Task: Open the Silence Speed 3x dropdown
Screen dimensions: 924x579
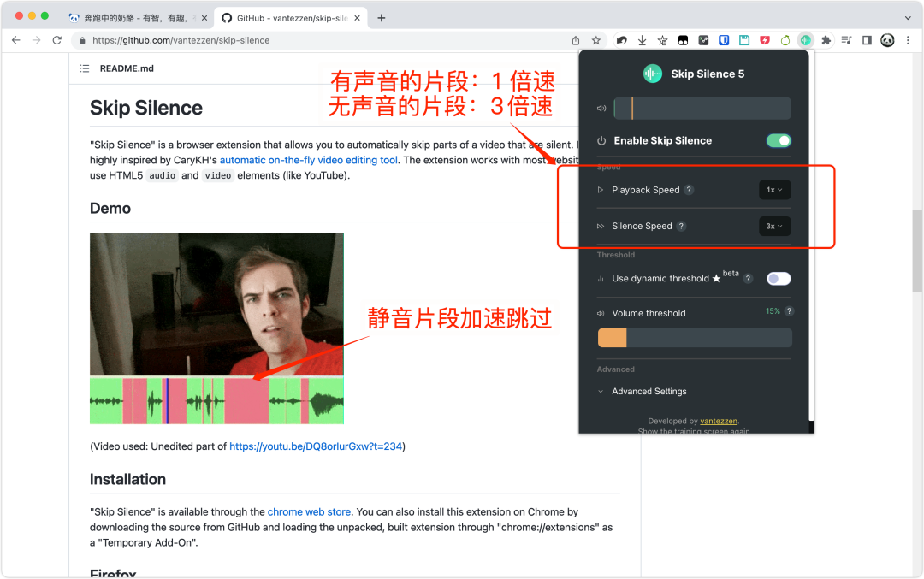Action: [x=774, y=226]
